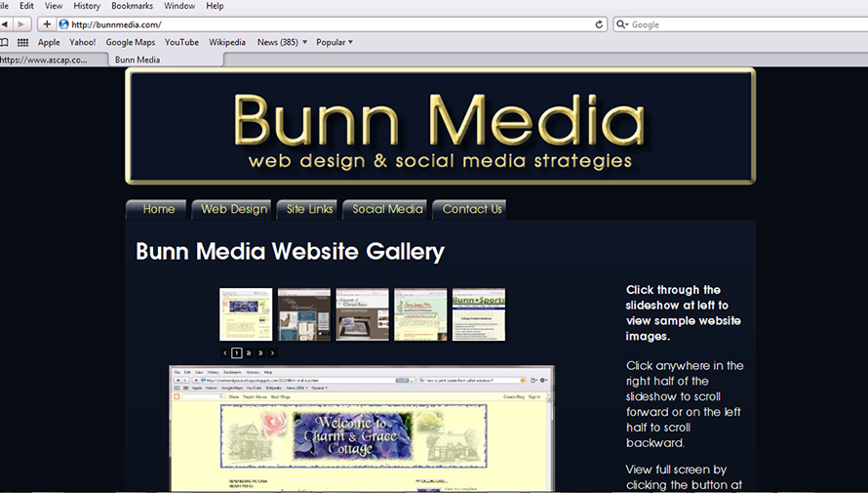Click the magnifier icon in Google search field
Screen dimensions: 868x493
pos(622,24)
